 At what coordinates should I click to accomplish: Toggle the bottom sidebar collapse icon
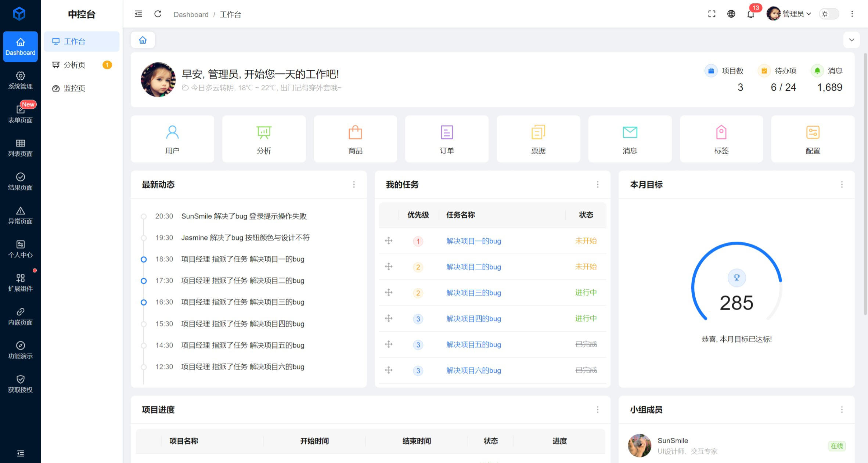21,453
